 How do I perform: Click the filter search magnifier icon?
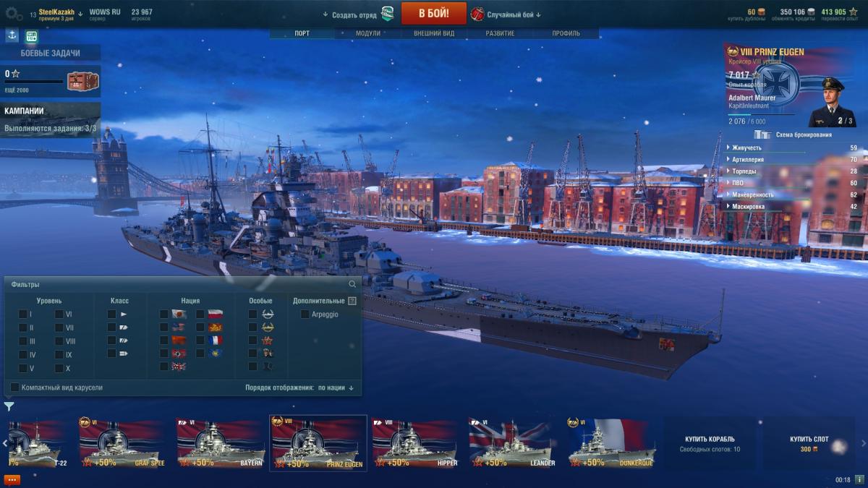352,284
